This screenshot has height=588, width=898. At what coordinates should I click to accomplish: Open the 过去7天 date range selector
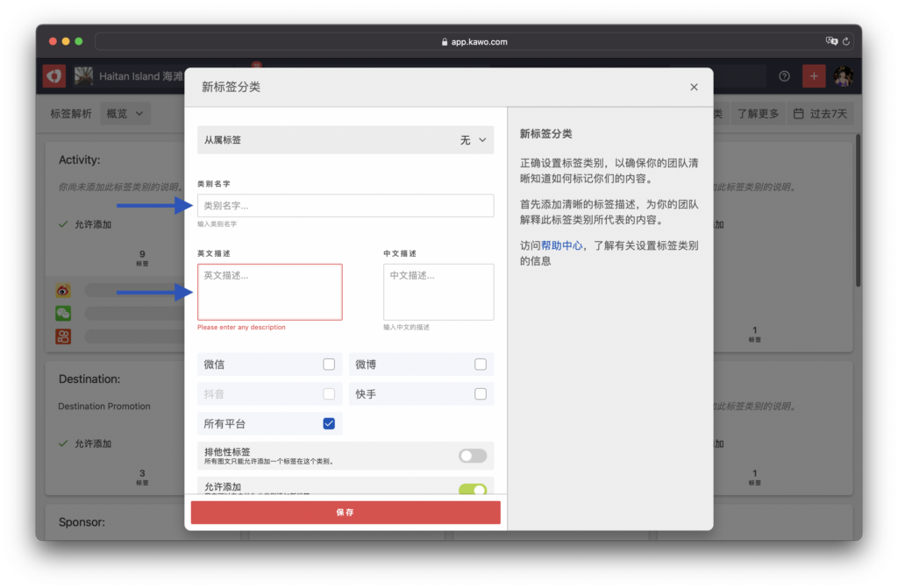click(x=820, y=114)
